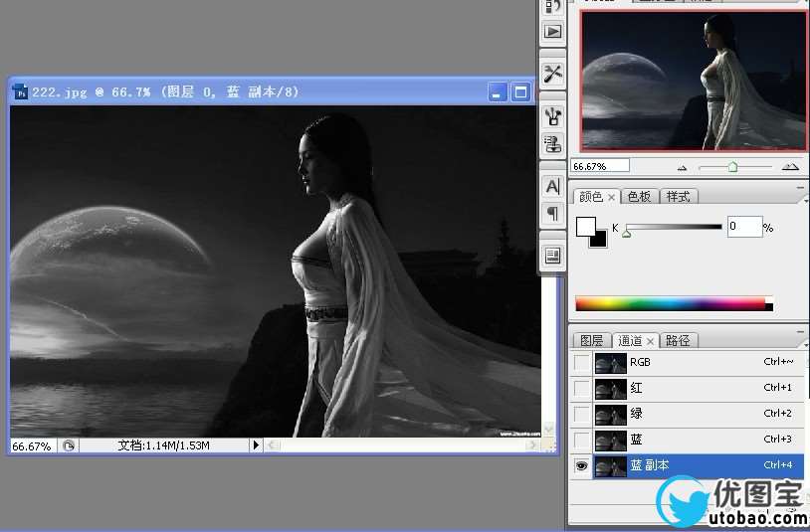Select the RGB composite channel row
810x532 pixels.
coord(699,363)
